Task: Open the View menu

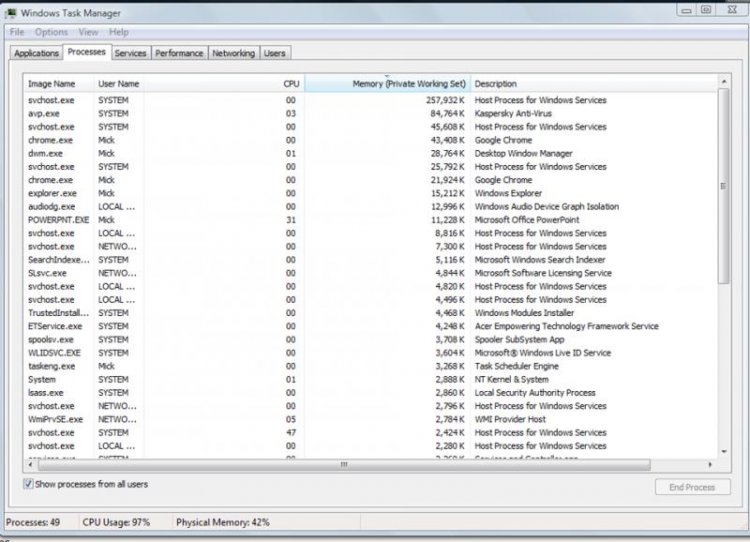Action: point(88,32)
